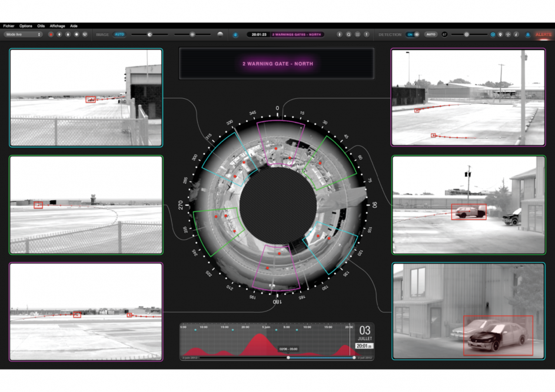Open the Fichier menu
This screenshot has height=392, width=555.
tap(9, 26)
